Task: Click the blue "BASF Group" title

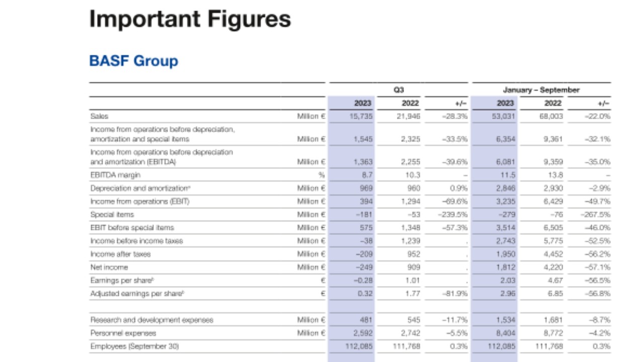Action: pos(133,61)
